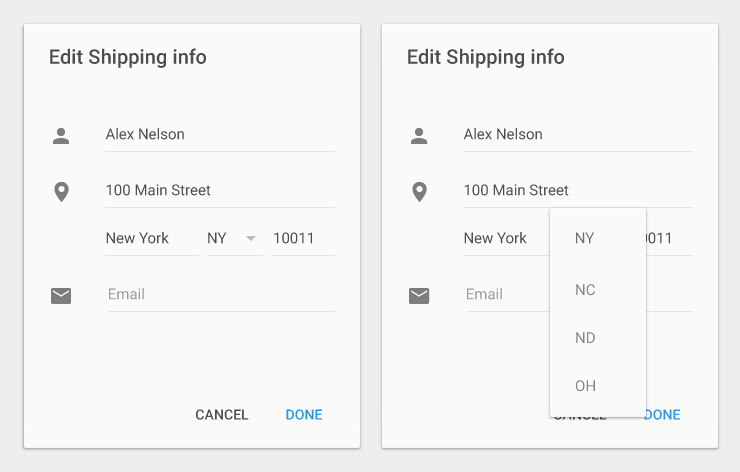
Task: Click the Email field above the visible CANCEL button
Action: (220, 295)
